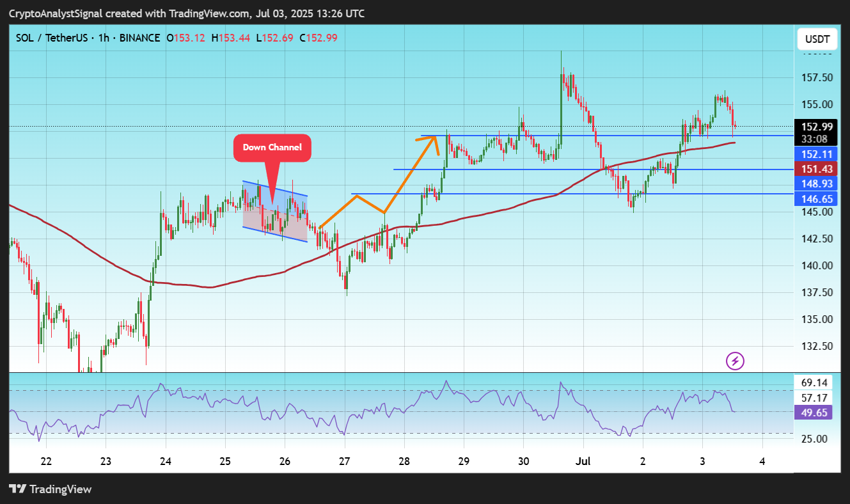Click date 26 on the time axis
Image resolution: width=850 pixels, height=504 pixels.
coord(285,461)
